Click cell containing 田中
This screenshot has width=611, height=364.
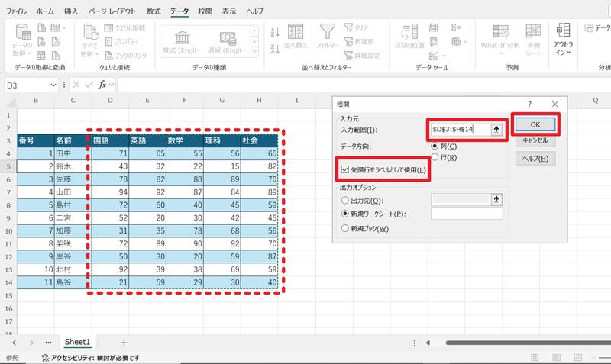point(73,153)
